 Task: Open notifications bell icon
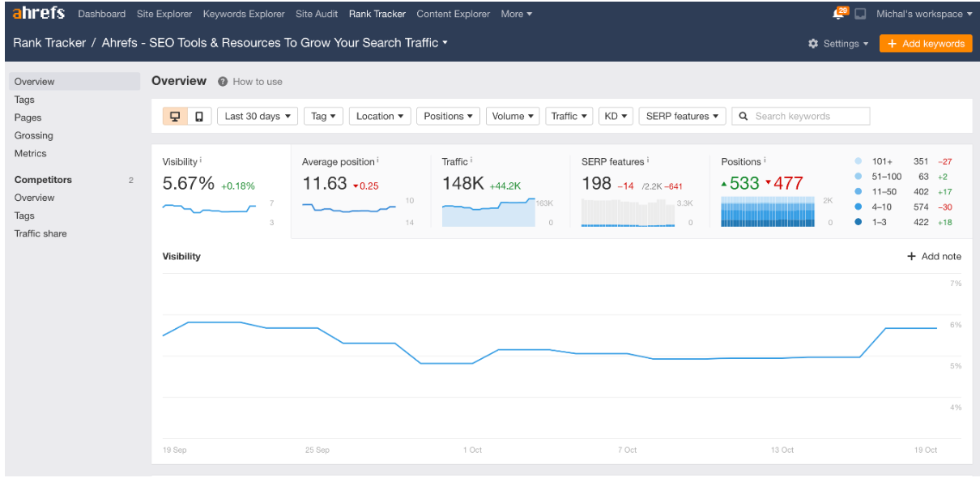pos(838,14)
